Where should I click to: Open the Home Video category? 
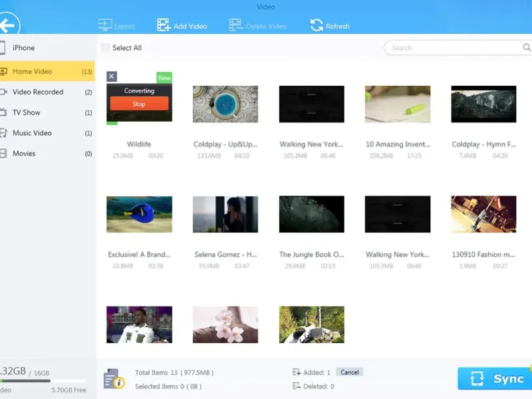[x=47, y=71]
